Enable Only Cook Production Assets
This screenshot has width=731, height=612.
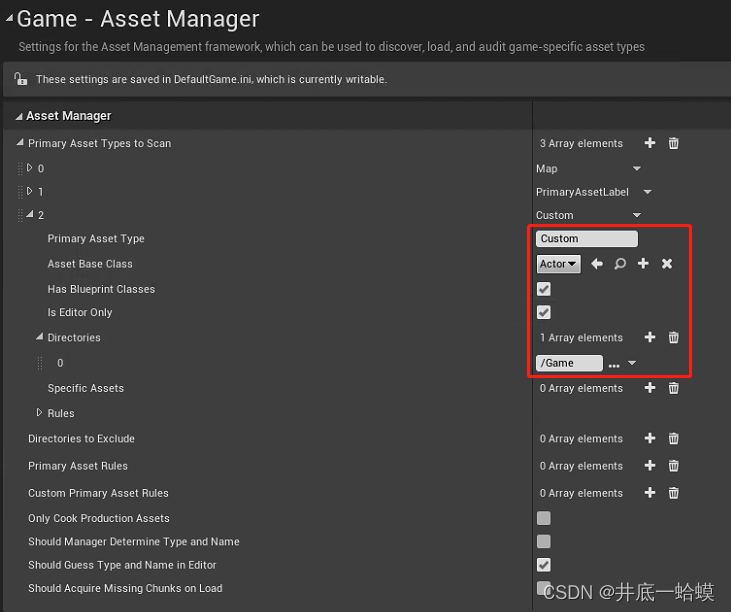pyautogui.click(x=544, y=518)
